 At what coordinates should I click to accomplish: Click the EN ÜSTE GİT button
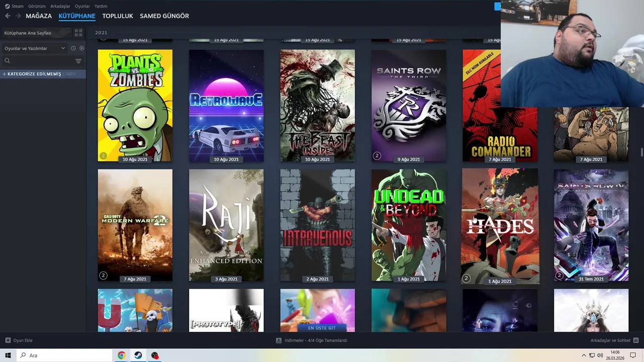click(x=321, y=328)
